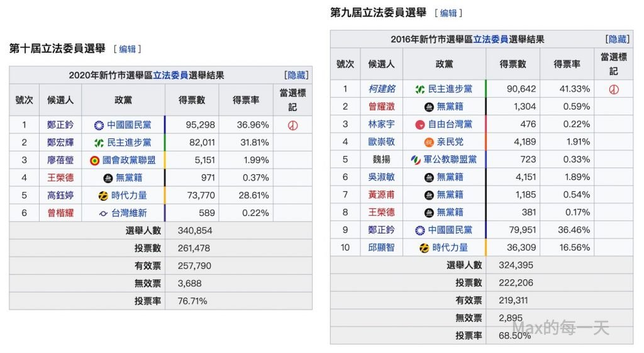Collapse the 2016 results table with 隱藏
Screen dimensions: 644x353
[617, 39]
